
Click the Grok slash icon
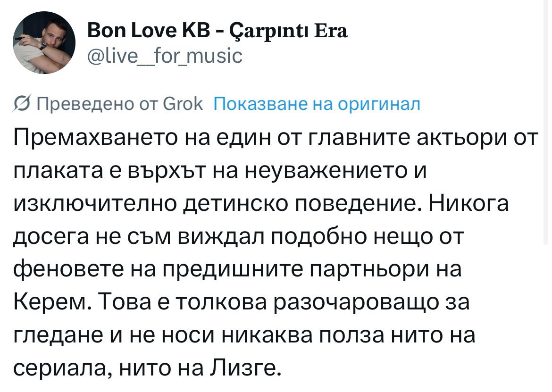pos(21,103)
